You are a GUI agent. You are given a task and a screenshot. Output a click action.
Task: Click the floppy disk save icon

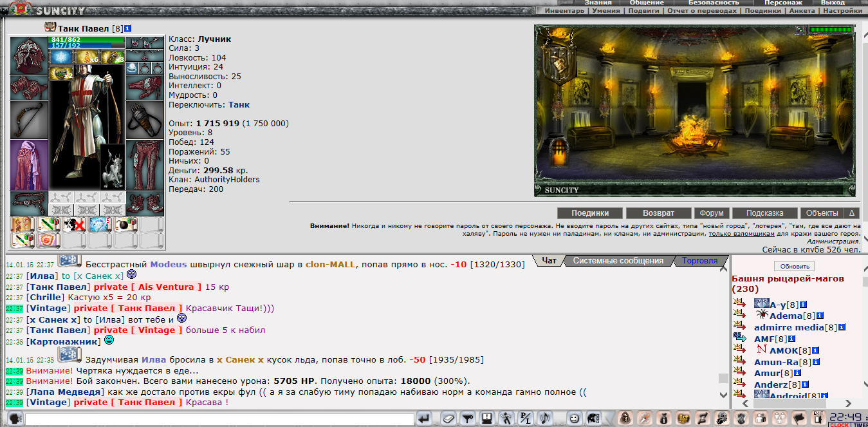[x=488, y=419]
